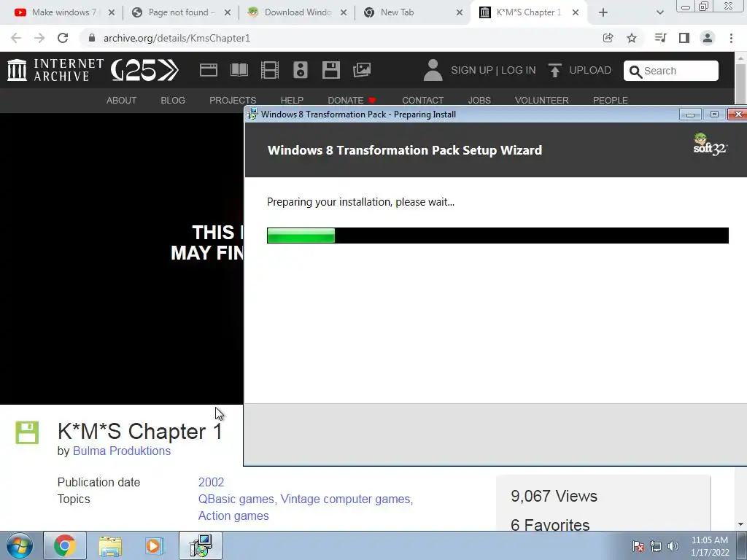Open the Audio speaker icon
747x560 pixels.
pyautogui.click(x=300, y=70)
